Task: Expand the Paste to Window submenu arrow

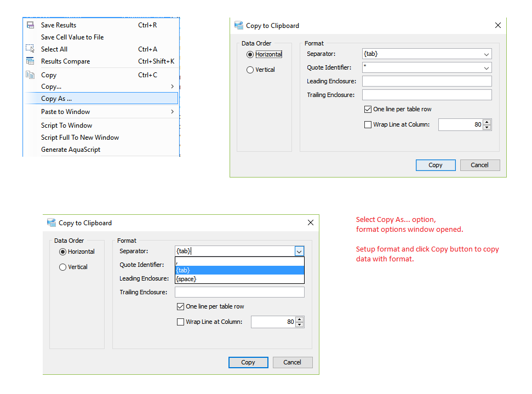Action: click(x=173, y=112)
